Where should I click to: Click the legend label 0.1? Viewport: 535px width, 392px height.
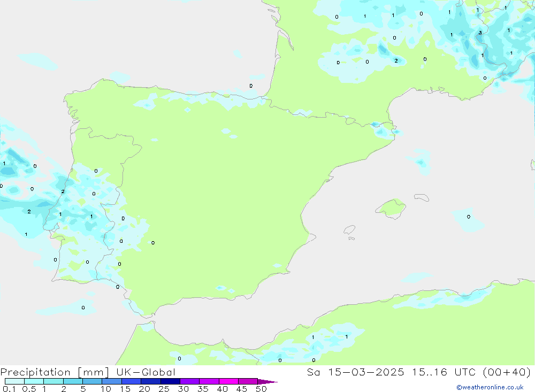click(x=9, y=389)
